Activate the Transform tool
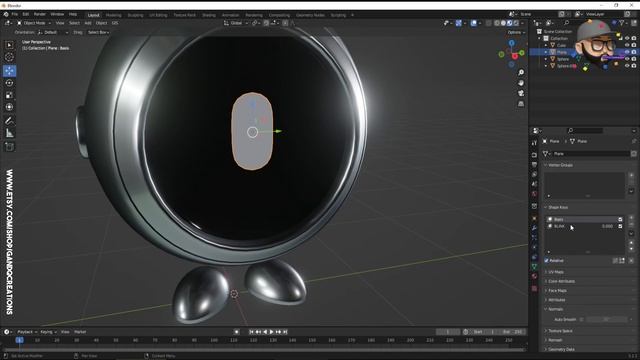640x360 pixels. tap(9, 107)
